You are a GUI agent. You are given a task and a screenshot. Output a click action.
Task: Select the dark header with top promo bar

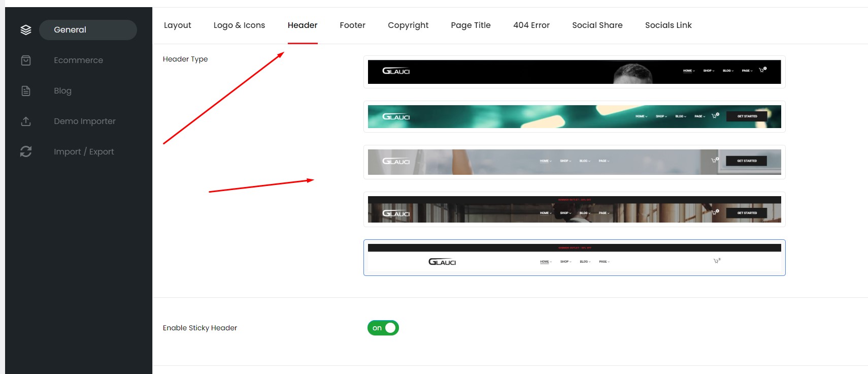[x=574, y=209]
